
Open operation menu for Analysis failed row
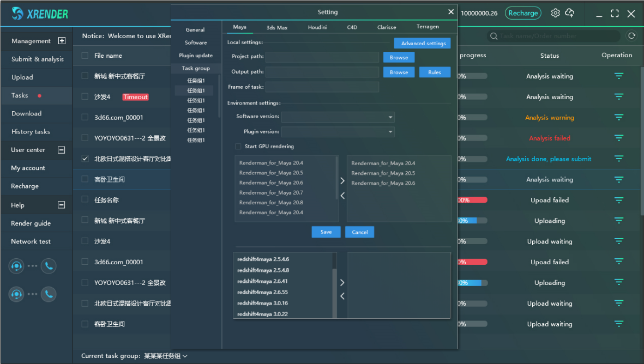point(619,138)
